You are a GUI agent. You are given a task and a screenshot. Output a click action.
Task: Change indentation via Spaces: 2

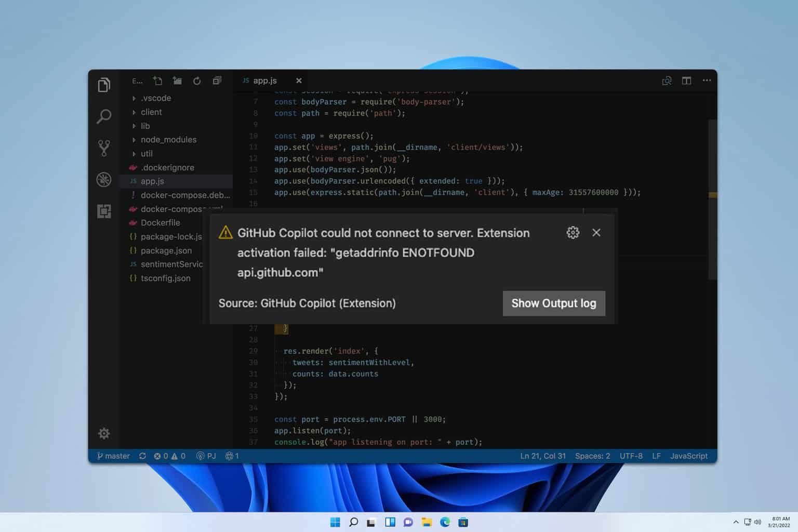592,456
